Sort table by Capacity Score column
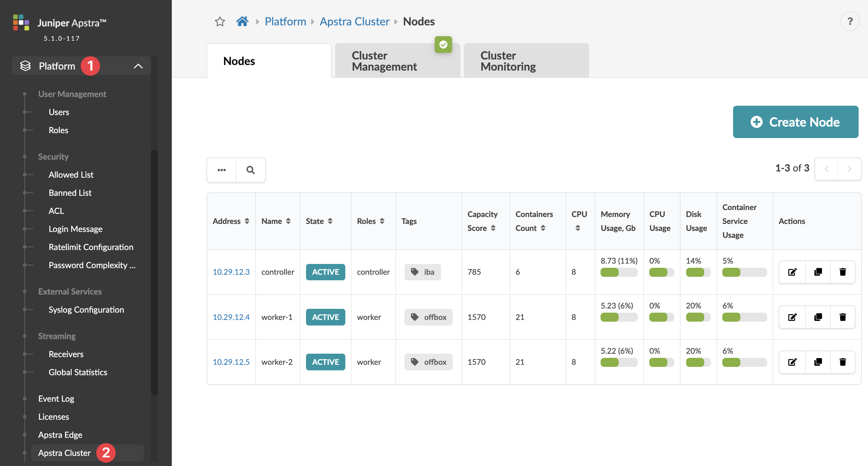 click(x=493, y=228)
